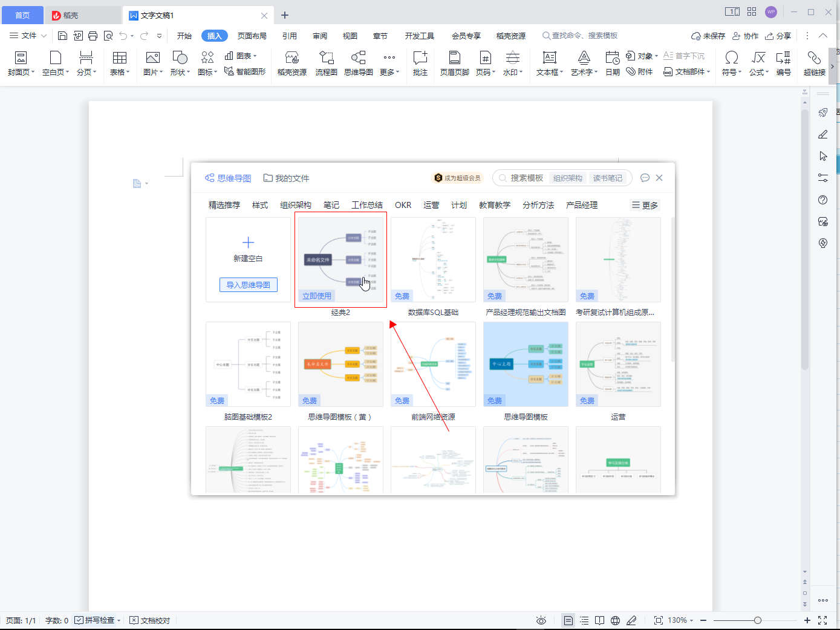840x630 pixels.
Task: Insert an attachment (附件)
Action: (x=640, y=71)
